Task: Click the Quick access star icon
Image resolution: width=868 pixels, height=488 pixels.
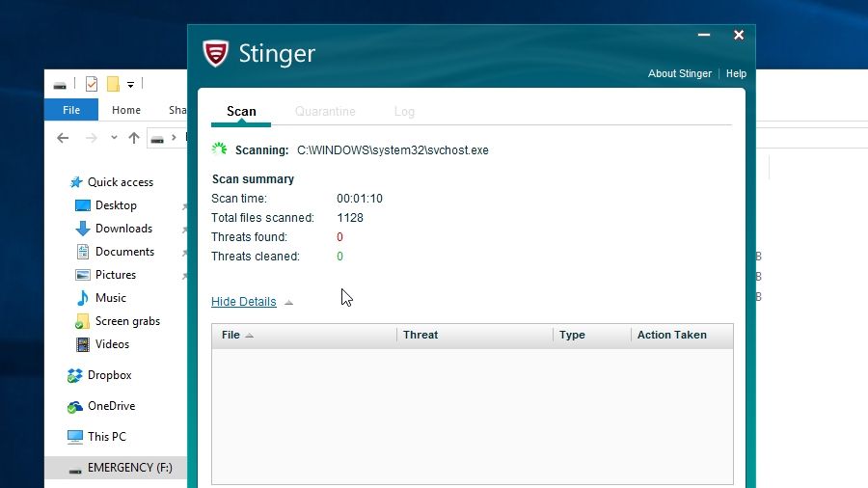Action: 76,182
